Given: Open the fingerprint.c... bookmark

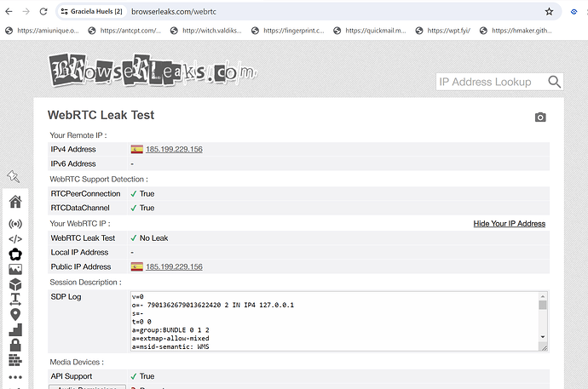Looking at the screenshot, I should [288, 31].
